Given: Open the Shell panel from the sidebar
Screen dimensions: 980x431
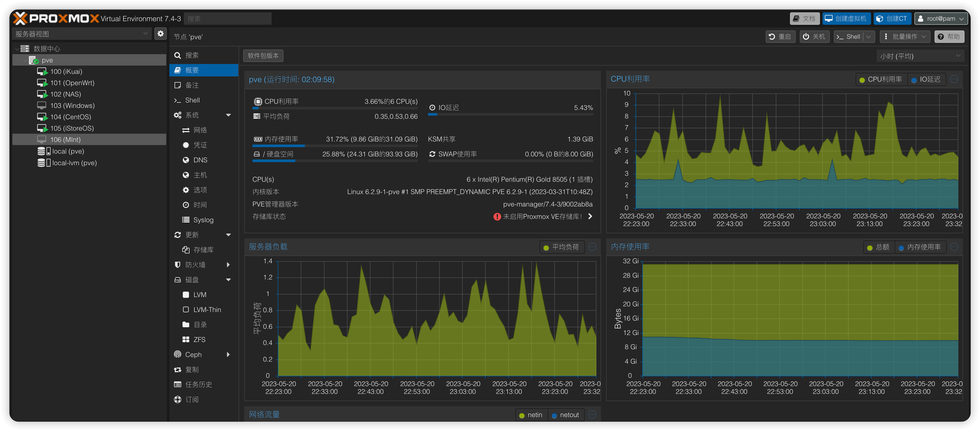Looking at the screenshot, I should [193, 100].
